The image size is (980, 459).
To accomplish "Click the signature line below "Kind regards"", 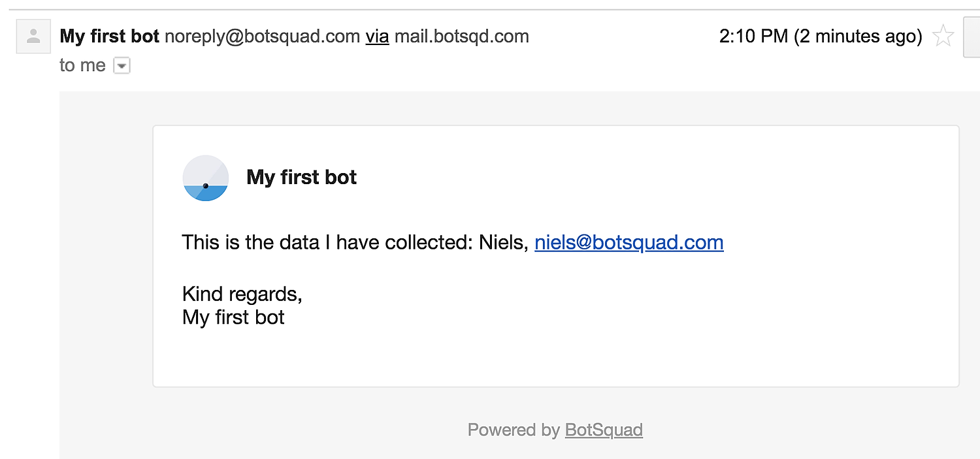I will click(x=233, y=317).
